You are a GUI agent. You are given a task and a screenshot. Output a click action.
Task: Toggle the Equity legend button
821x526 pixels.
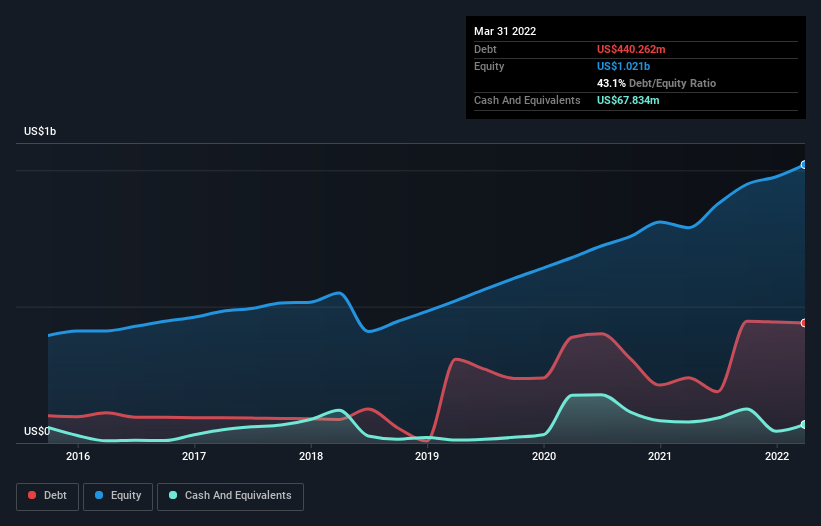118,496
